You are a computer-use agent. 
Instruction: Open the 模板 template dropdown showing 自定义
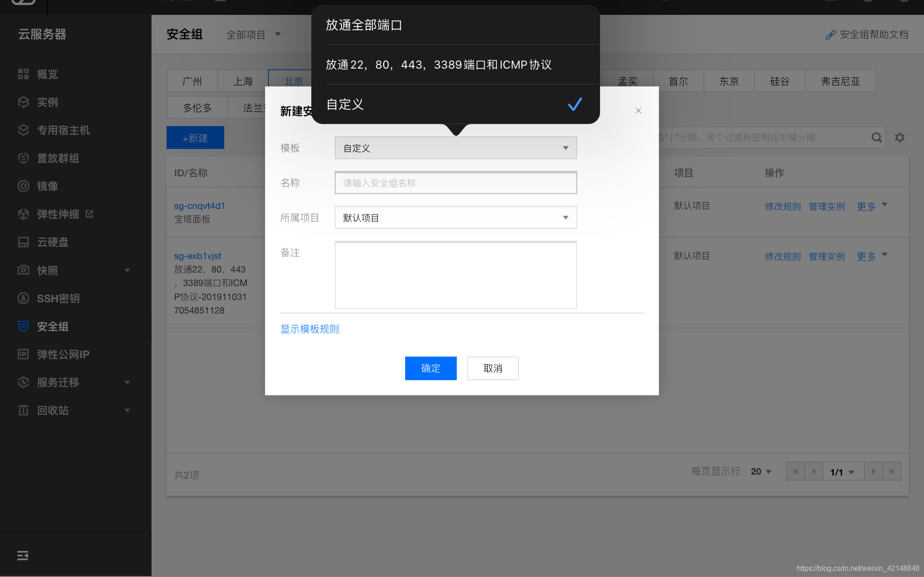click(x=456, y=148)
